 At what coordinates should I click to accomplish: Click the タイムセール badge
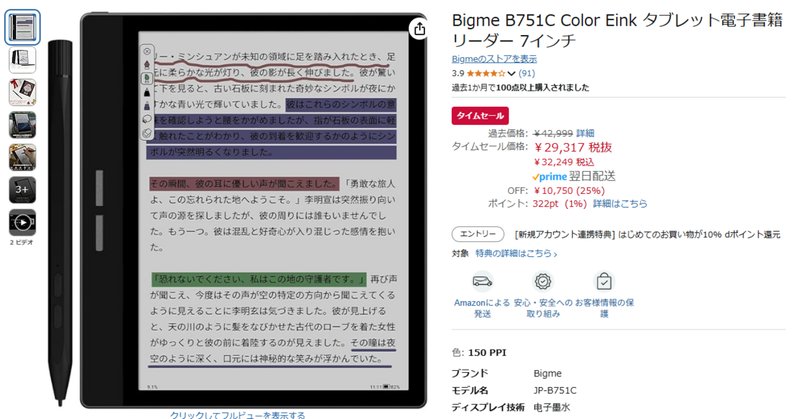pos(480,116)
